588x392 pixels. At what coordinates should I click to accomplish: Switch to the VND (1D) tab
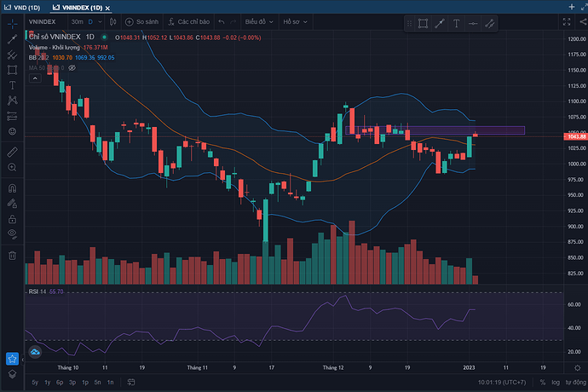pyautogui.click(x=22, y=5)
